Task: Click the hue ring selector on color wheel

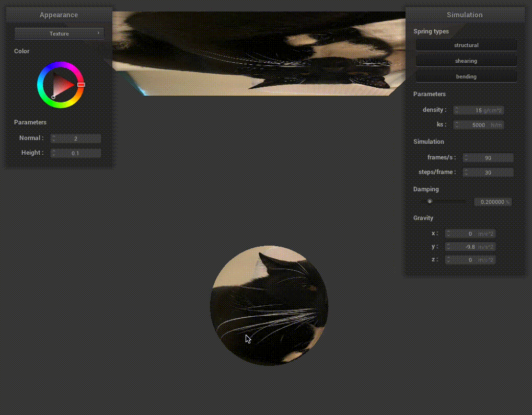Action: pos(81,84)
